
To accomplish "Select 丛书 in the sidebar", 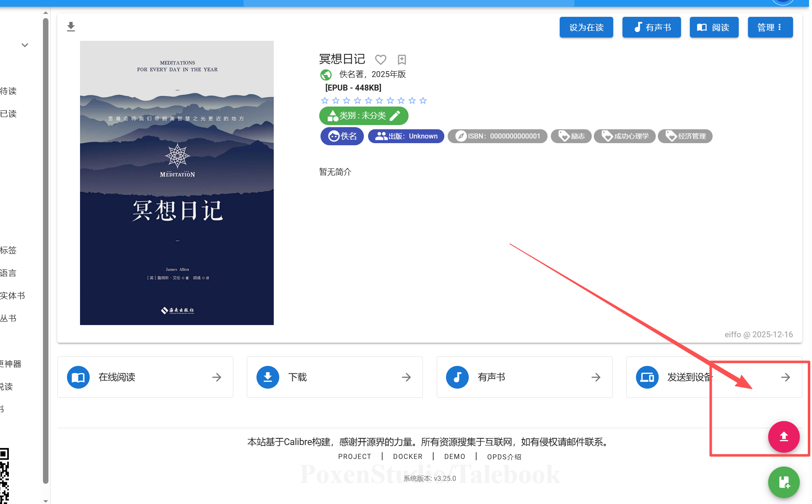I will 8,318.
